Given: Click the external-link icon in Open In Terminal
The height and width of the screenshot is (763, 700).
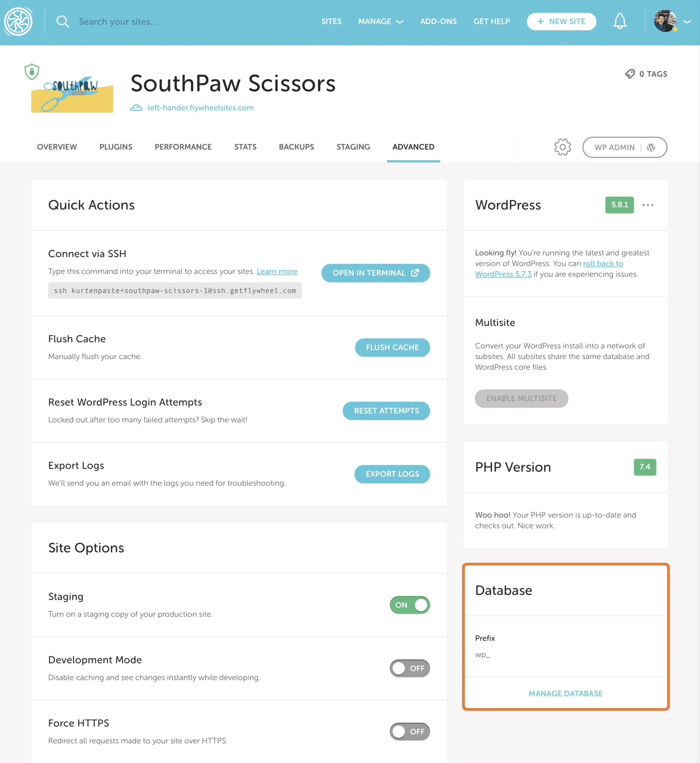Looking at the screenshot, I should coord(416,273).
